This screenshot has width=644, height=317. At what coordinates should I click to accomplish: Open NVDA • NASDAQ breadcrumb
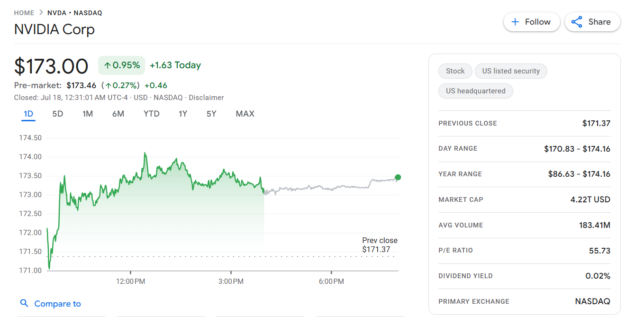click(x=75, y=13)
